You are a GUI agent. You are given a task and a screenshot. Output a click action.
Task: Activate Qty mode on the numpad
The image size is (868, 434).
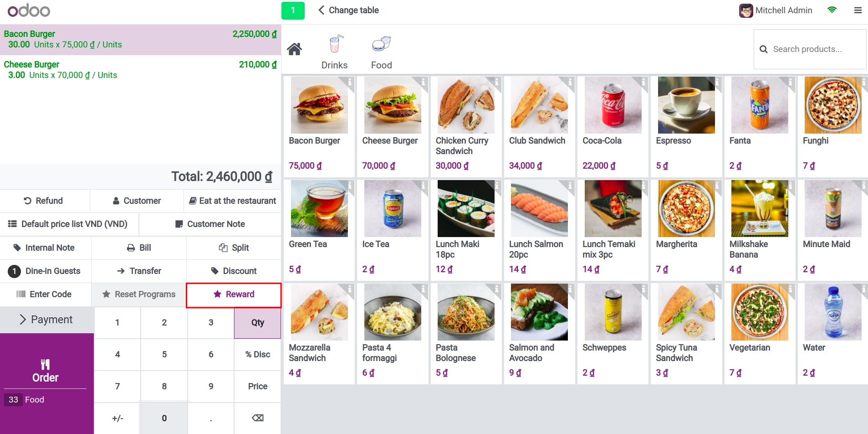click(258, 322)
